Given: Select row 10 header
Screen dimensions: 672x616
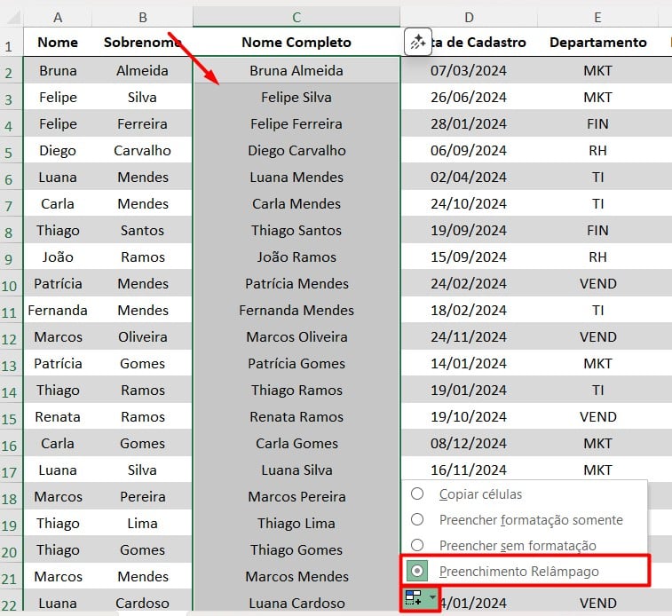Looking at the screenshot, I should (10, 284).
